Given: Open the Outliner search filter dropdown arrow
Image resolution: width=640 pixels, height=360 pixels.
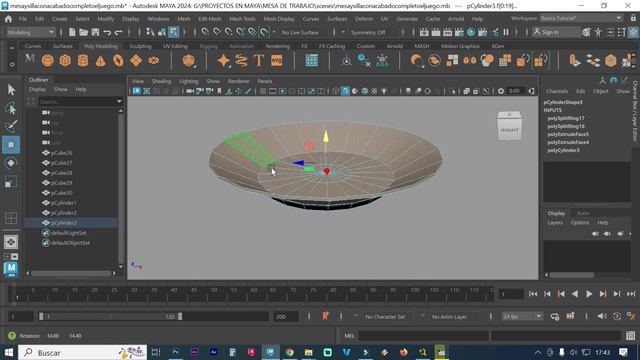Looking at the screenshot, I should click(119, 101).
